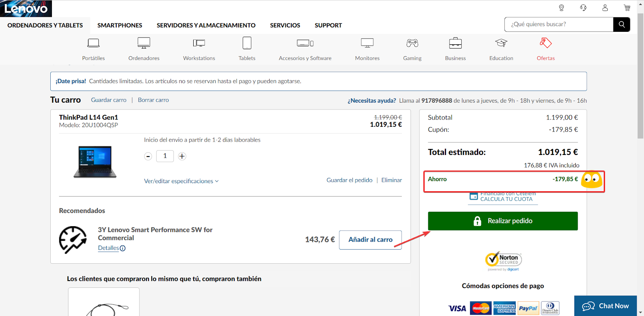Click the Diners Club payment logo
The image size is (644, 316).
(550, 308)
